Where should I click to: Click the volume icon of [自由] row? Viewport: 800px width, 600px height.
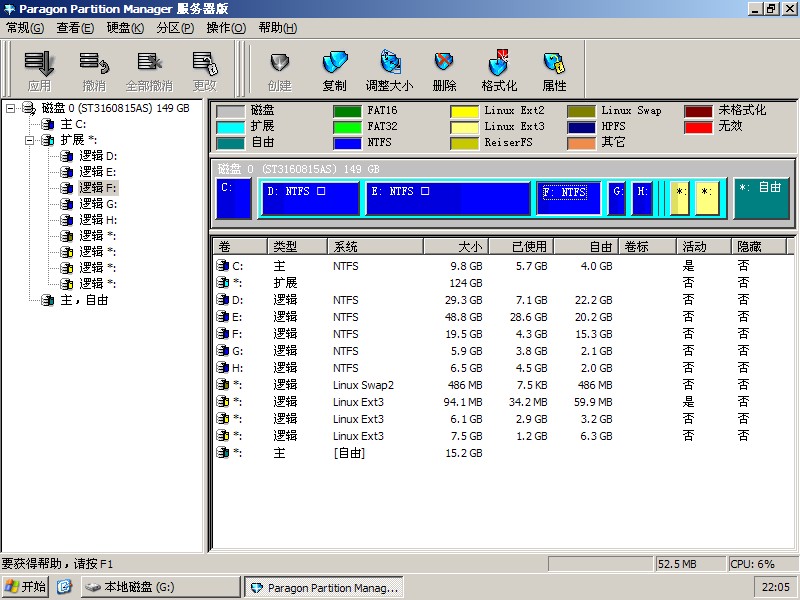point(222,453)
